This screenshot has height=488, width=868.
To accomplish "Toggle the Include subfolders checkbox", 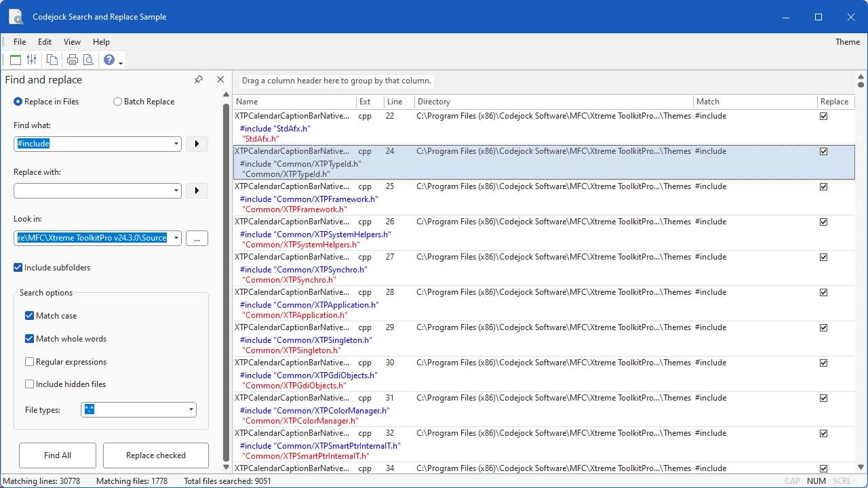I will (52, 268).
